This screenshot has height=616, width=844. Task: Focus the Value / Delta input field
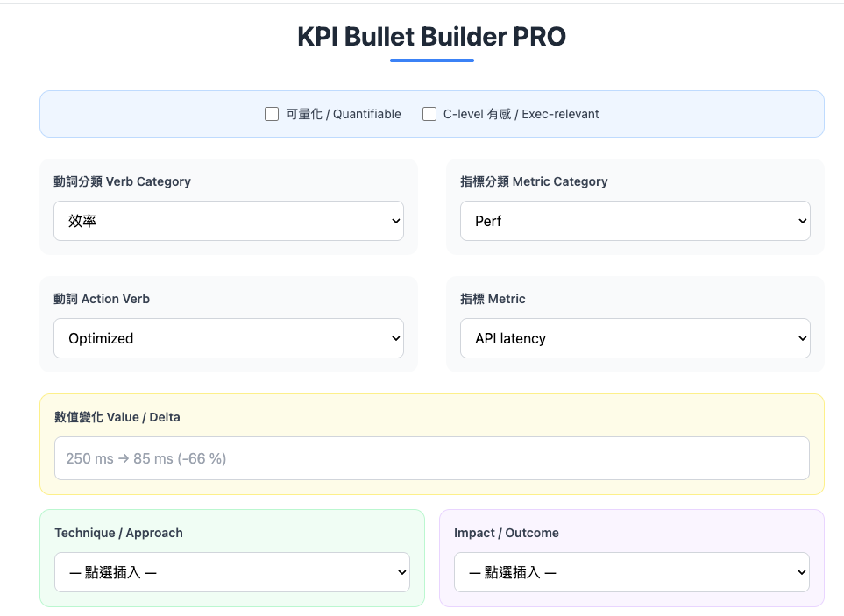pos(432,458)
